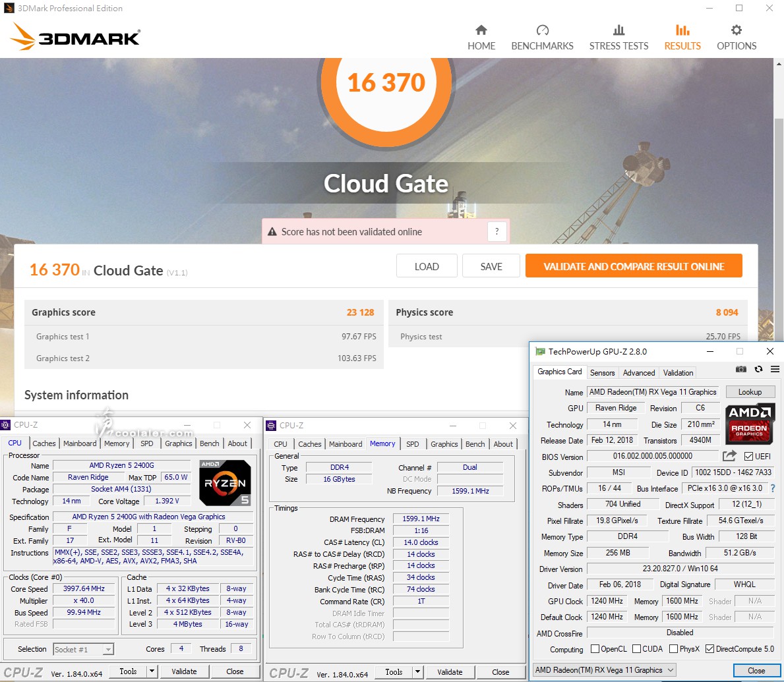Open the Stress Tests section

pyautogui.click(x=618, y=38)
